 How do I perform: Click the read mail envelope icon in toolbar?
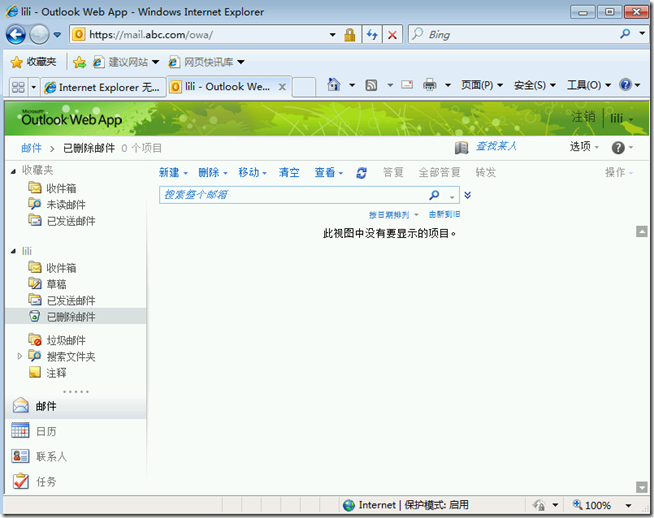[407, 85]
